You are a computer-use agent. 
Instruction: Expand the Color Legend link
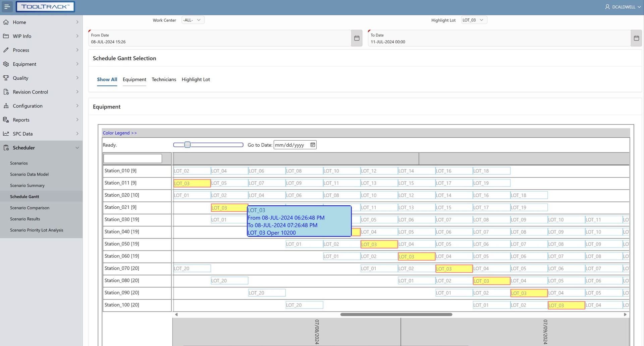point(120,133)
